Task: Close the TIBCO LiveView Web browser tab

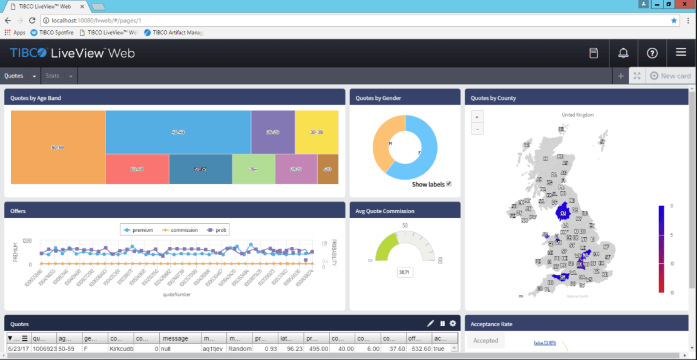Action: coord(83,7)
